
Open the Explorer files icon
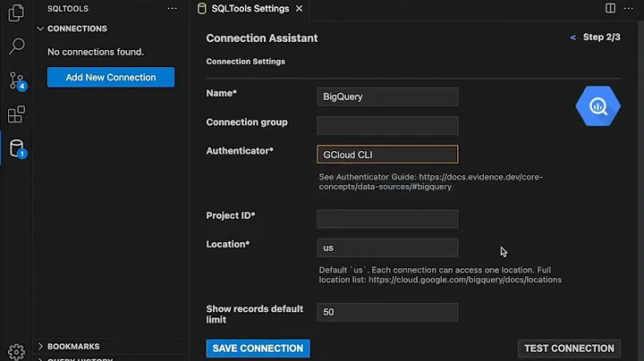point(16,13)
